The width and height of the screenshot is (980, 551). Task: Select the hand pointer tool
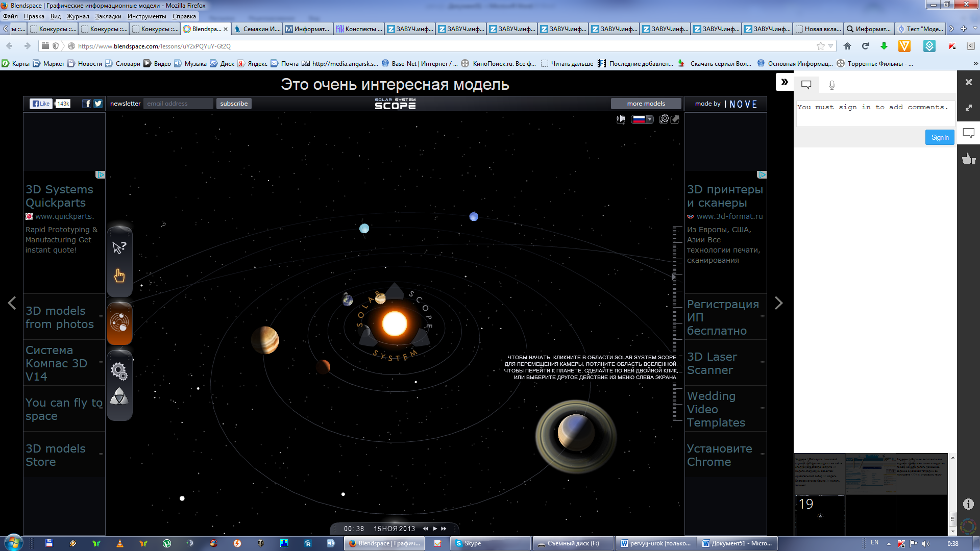point(119,276)
